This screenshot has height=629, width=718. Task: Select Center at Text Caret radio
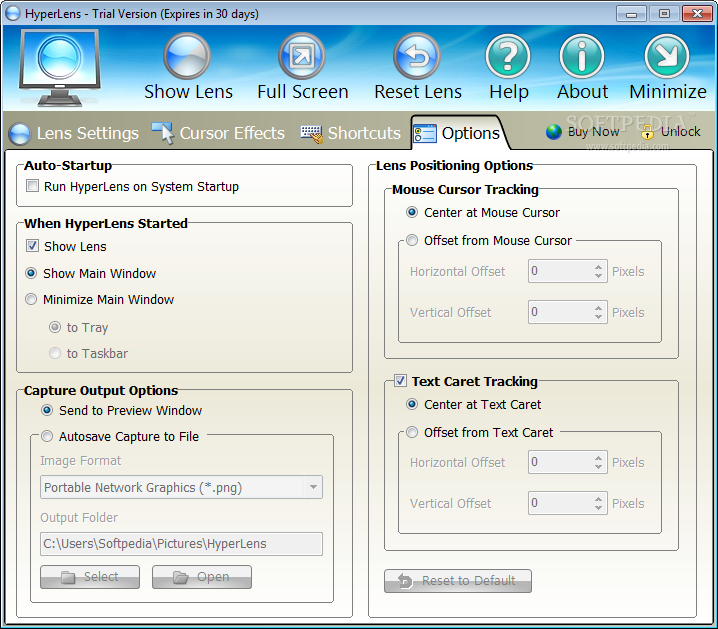(x=412, y=404)
